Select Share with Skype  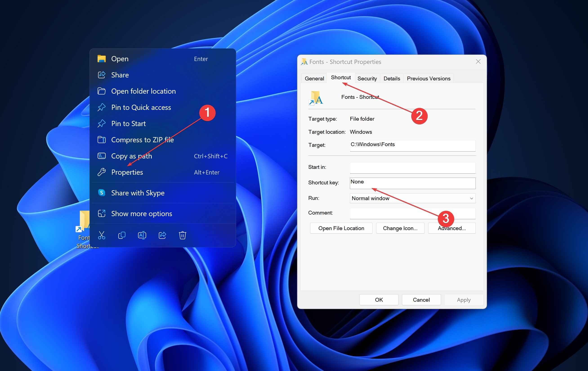click(x=163, y=192)
